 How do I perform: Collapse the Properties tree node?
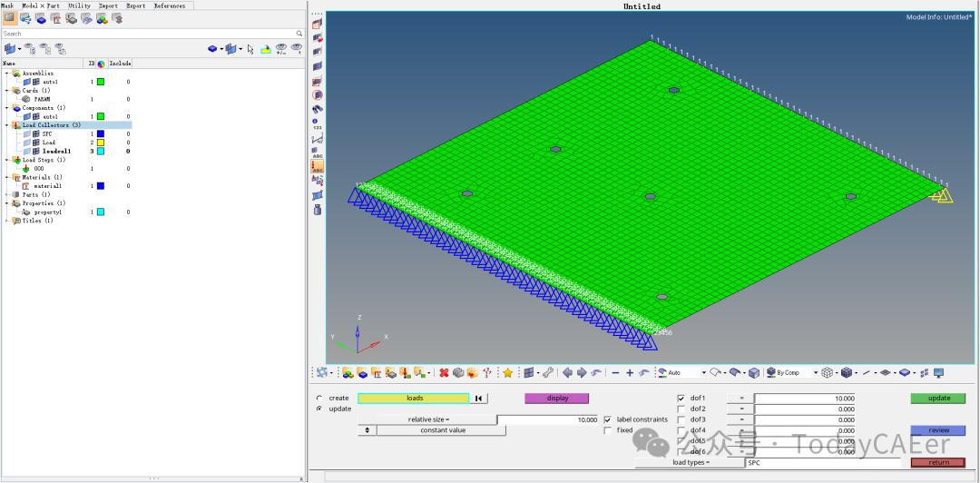pyautogui.click(x=7, y=203)
